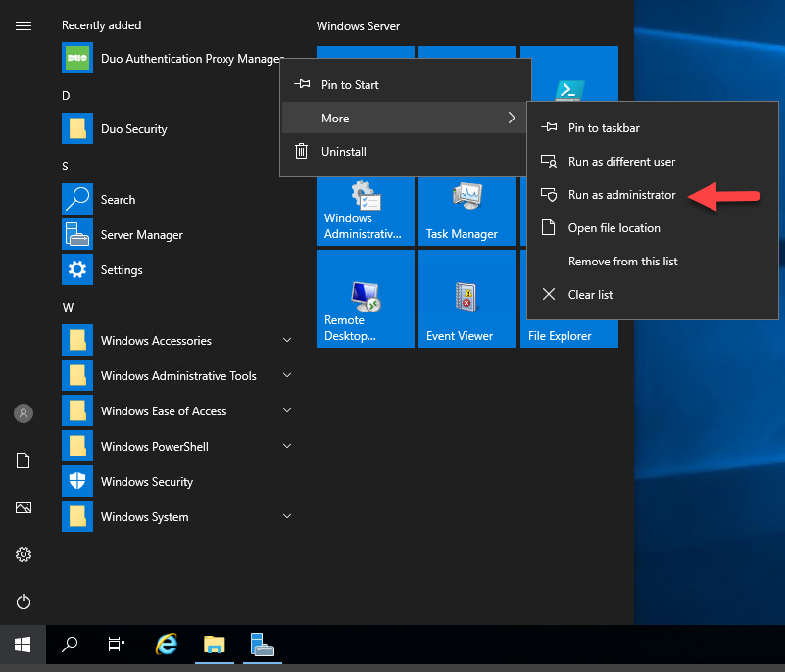
Task: Open the Task Manager tile
Action: (x=467, y=212)
